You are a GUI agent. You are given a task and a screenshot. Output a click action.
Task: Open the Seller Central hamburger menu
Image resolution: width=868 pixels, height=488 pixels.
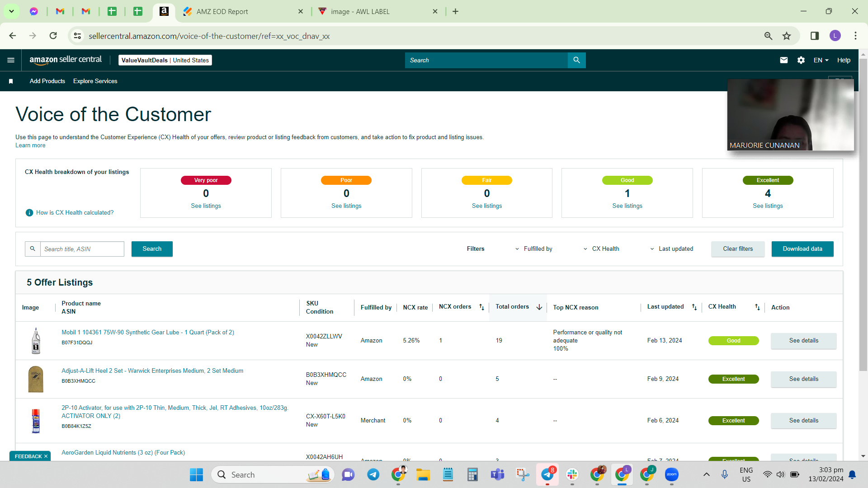pyautogui.click(x=11, y=60)
